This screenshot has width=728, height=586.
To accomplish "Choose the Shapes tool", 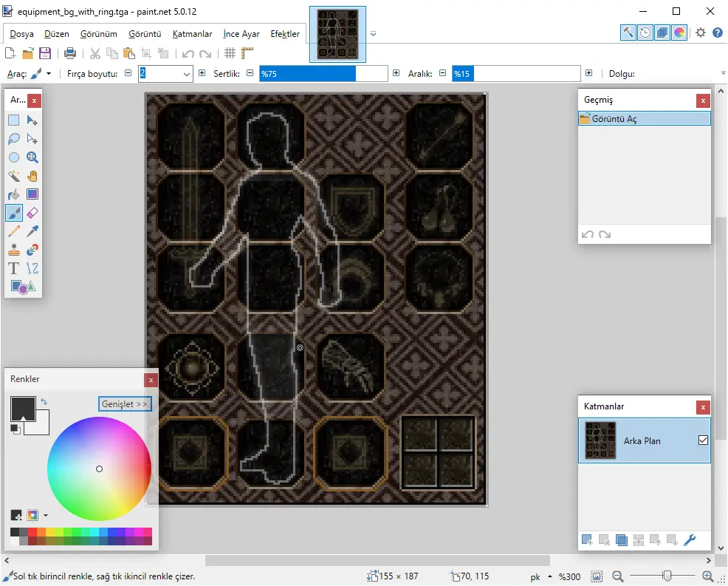I will coord(23,286).
